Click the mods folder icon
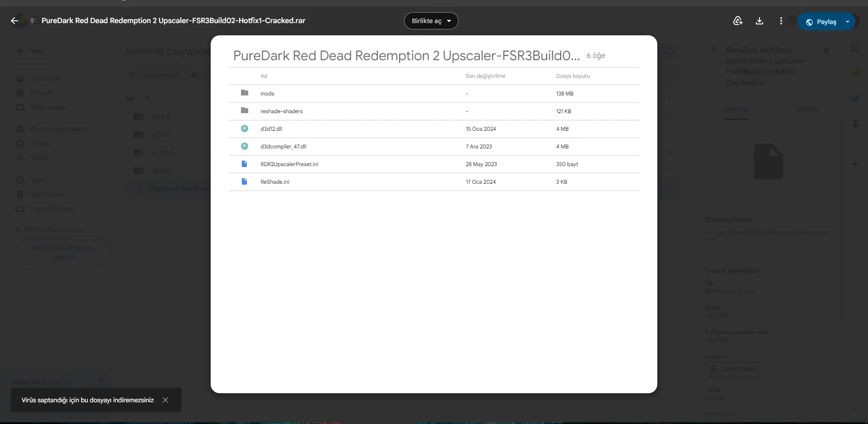Screen dimensions: 868x424 pyautogui.click(x=245, y=93)
